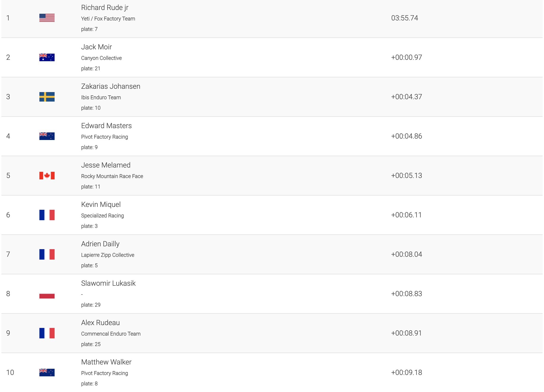Click winning time 03:55.74
This screenshot has height=392, width=544.
(x=404, y=18)
